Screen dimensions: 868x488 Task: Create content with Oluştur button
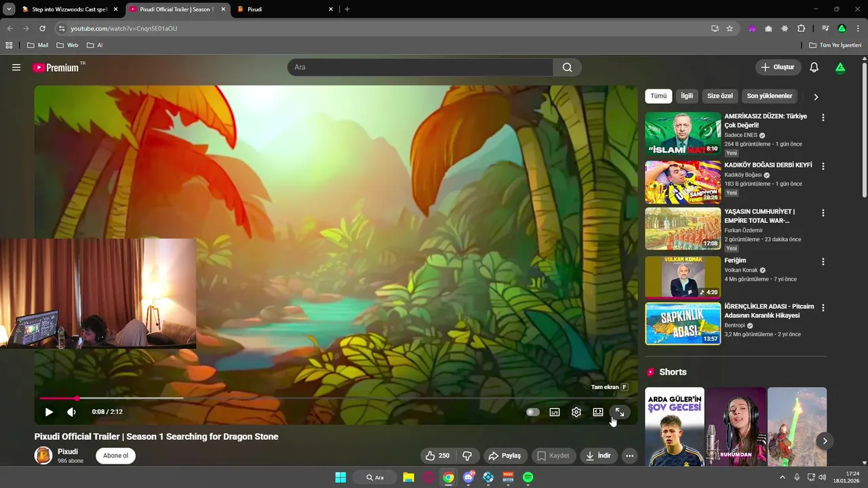(x=778, y=67)
